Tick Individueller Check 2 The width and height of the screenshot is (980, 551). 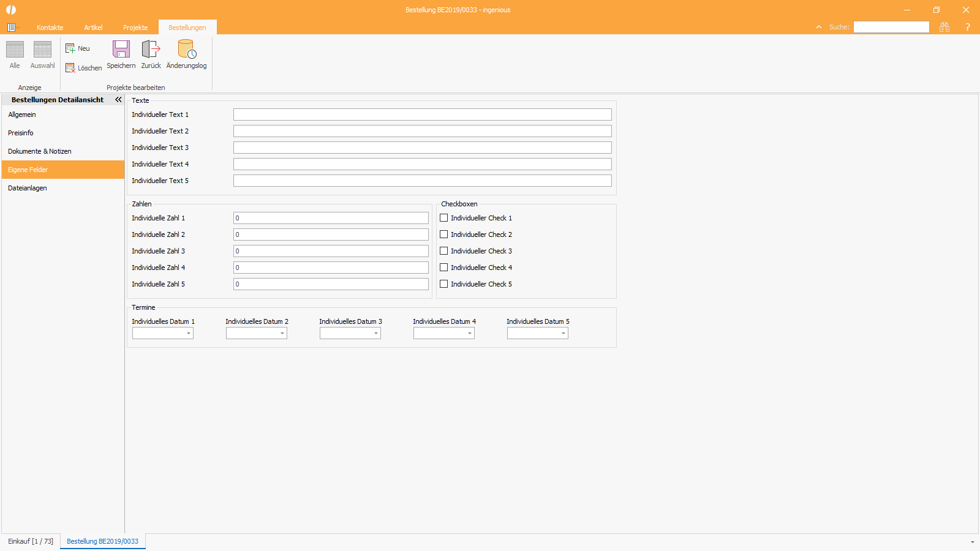[x=444, y=234]
